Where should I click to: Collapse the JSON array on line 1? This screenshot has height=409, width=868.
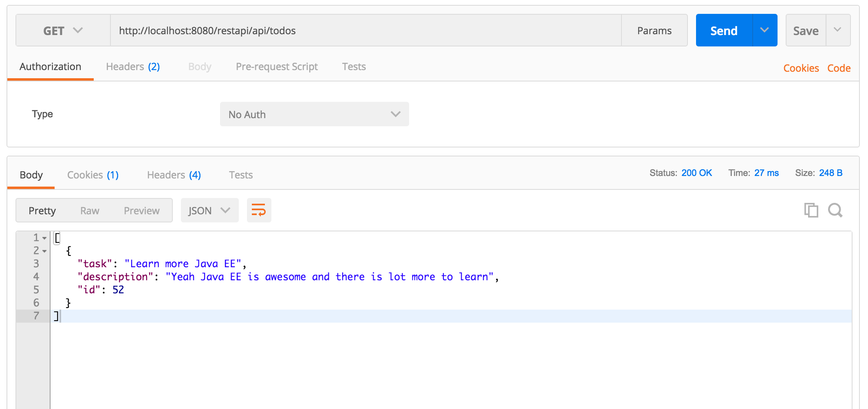tap(44, 238)
